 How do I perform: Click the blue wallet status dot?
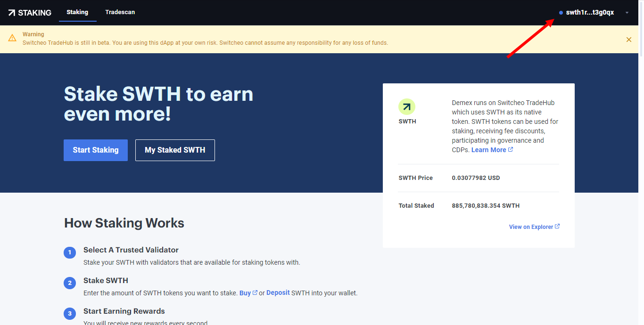(x=561, y=13)
